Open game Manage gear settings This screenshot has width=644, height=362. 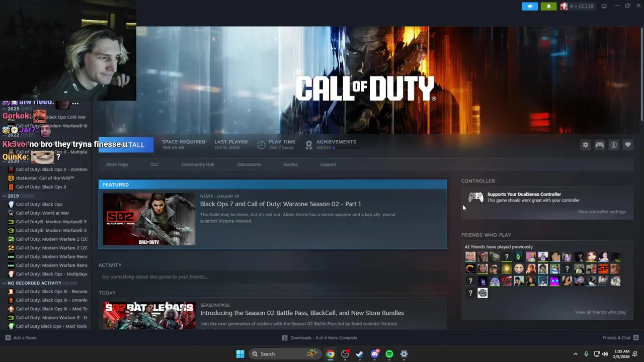coord(586,145)
